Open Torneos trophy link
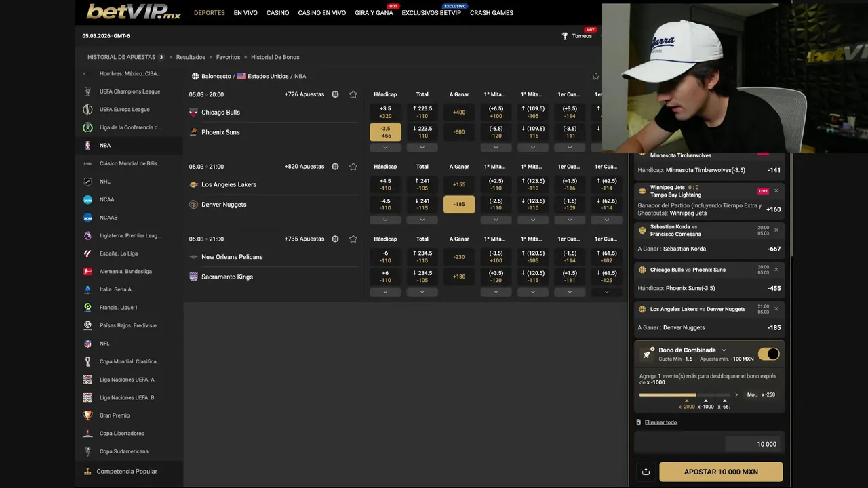The width and height of the screenshot is (868, 488). 577,36
